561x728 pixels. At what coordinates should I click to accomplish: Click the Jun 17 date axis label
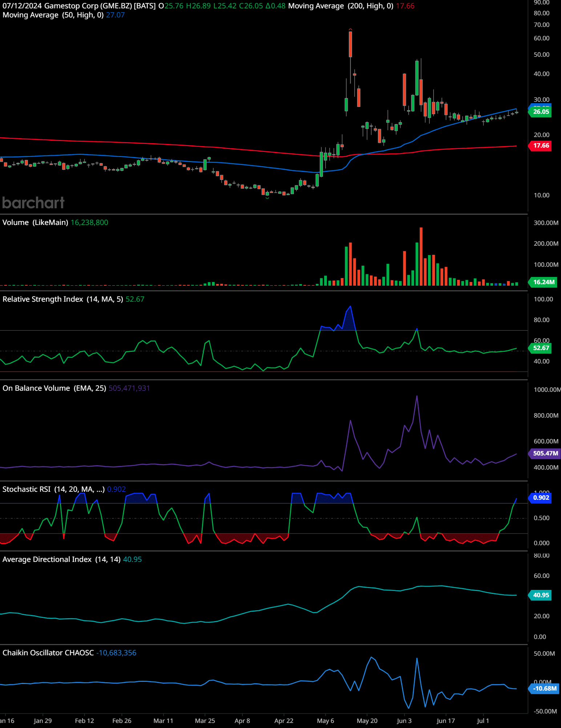pos(446,721)
